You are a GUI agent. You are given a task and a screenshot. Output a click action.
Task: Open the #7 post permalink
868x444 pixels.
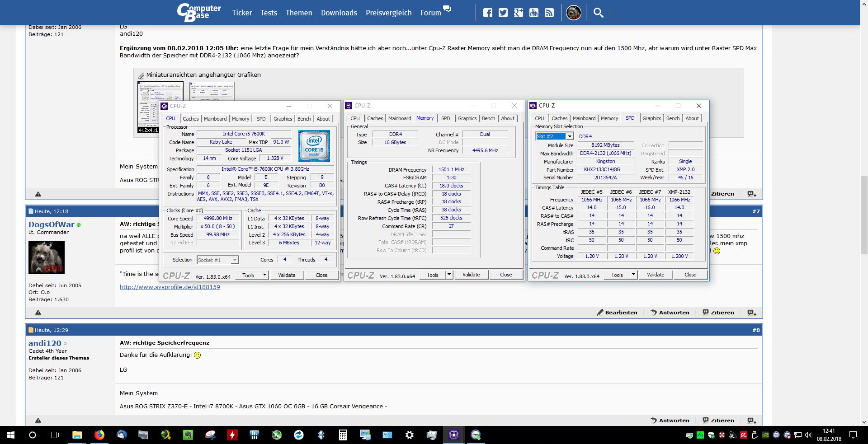(756, 211)
